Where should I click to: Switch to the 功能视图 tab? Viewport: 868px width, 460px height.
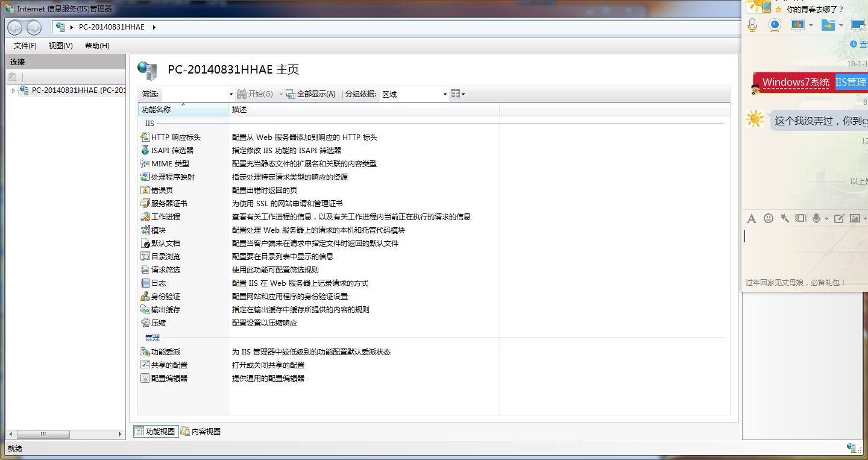(156, 431)
